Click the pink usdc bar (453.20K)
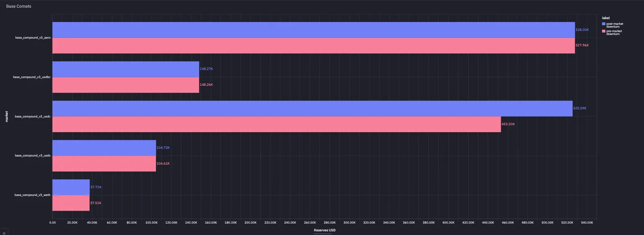 [x=276, y=124]
